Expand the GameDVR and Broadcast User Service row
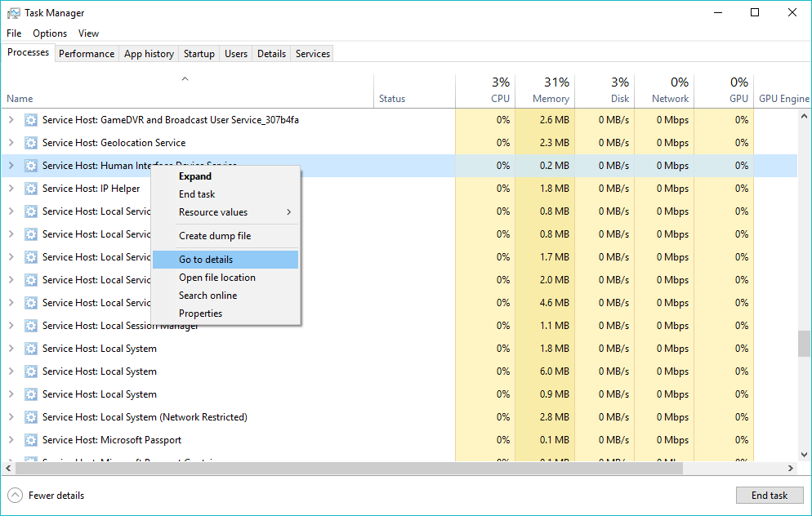The image size is (812, 516). 11,120
